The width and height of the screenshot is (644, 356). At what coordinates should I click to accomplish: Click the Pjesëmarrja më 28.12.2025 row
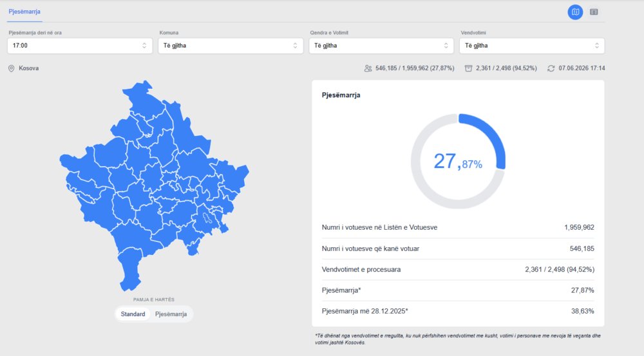(458, 311)
